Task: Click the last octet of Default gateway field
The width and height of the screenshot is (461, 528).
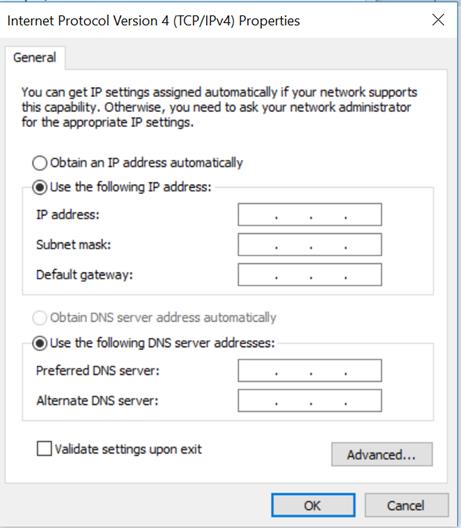Action: click(x=364, y=275)
